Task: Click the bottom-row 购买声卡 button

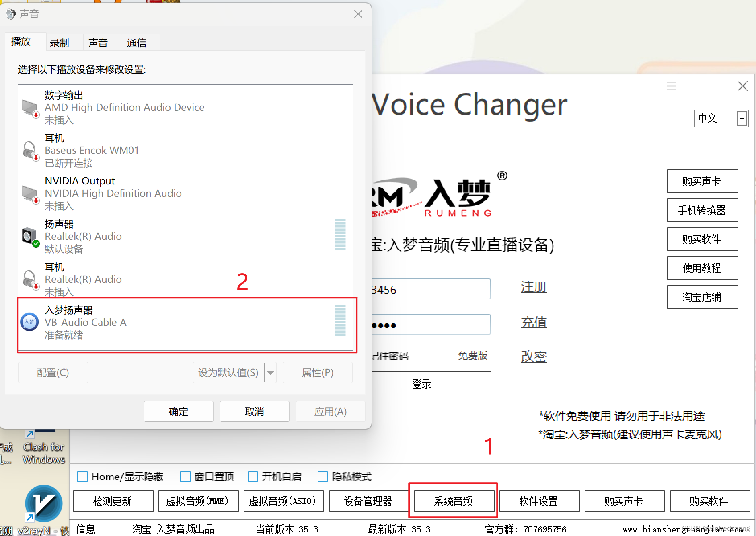Action: coord(625,501)
